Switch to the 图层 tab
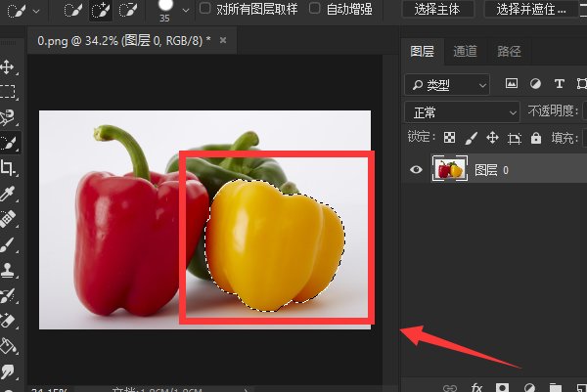This screenshot has width=587, height=392. pyautogui.click(x=423, y=51)
